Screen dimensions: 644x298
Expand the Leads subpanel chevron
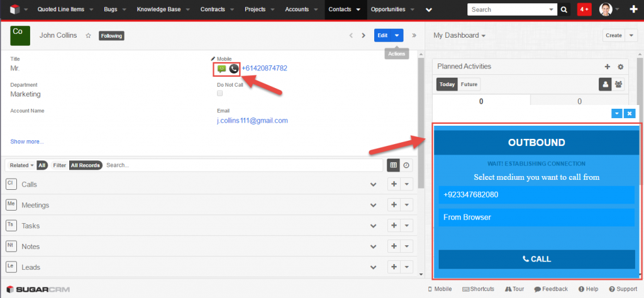coord(374,267)
